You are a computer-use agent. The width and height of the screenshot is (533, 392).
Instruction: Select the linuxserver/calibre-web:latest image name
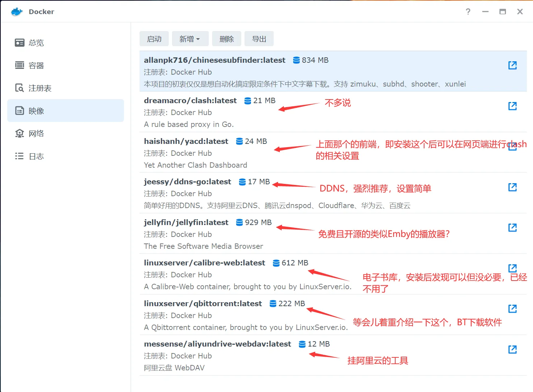[x=204, y=263]
